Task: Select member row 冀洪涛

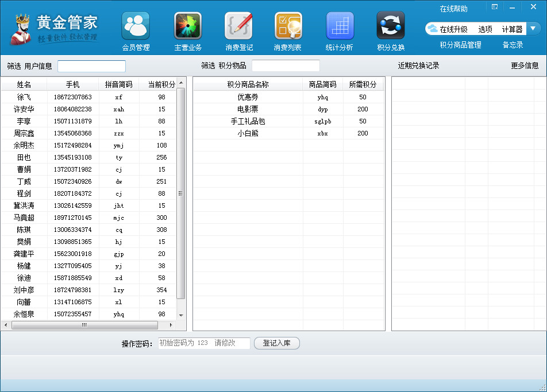Action: coord(88,205)
